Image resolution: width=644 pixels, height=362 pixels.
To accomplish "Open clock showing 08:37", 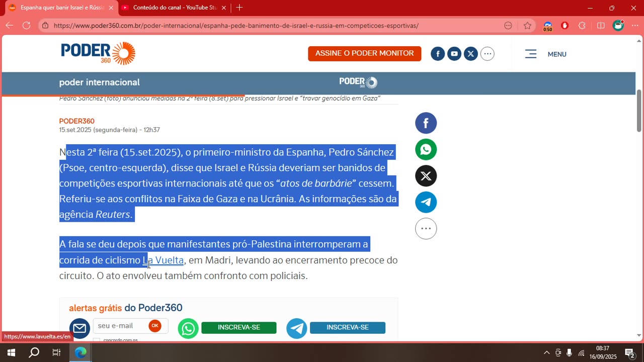I will (603, 352).
